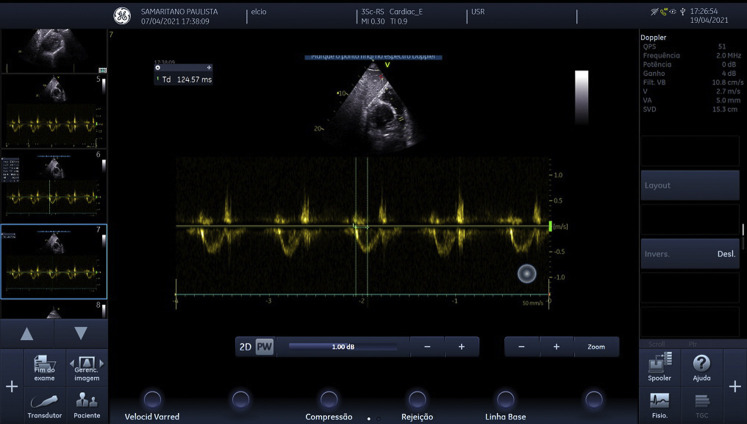Open the Fisio. physiology trace icon
This screenshot has height=424, width=747.
click(660, 405)
